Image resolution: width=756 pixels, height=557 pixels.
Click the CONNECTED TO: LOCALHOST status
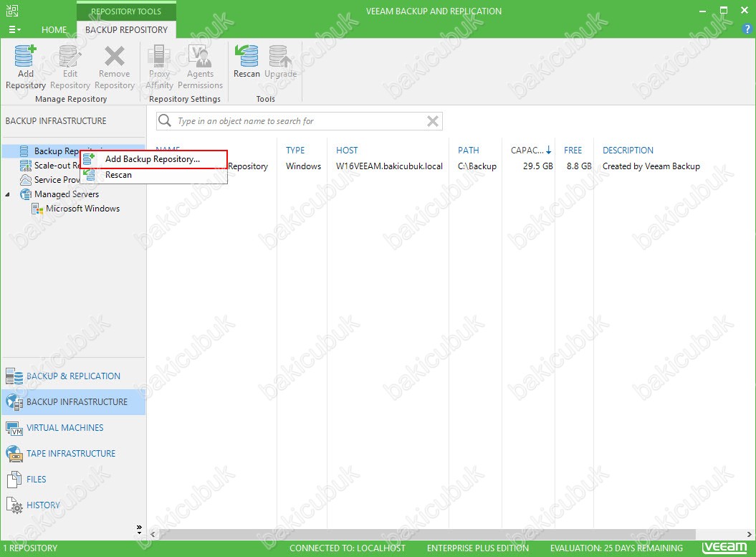[347, 548]
